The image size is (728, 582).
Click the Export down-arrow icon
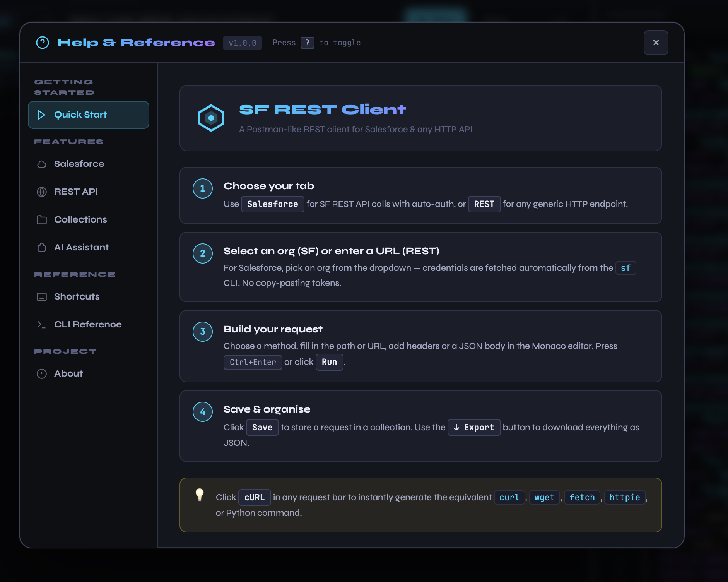tap(456, 427)
